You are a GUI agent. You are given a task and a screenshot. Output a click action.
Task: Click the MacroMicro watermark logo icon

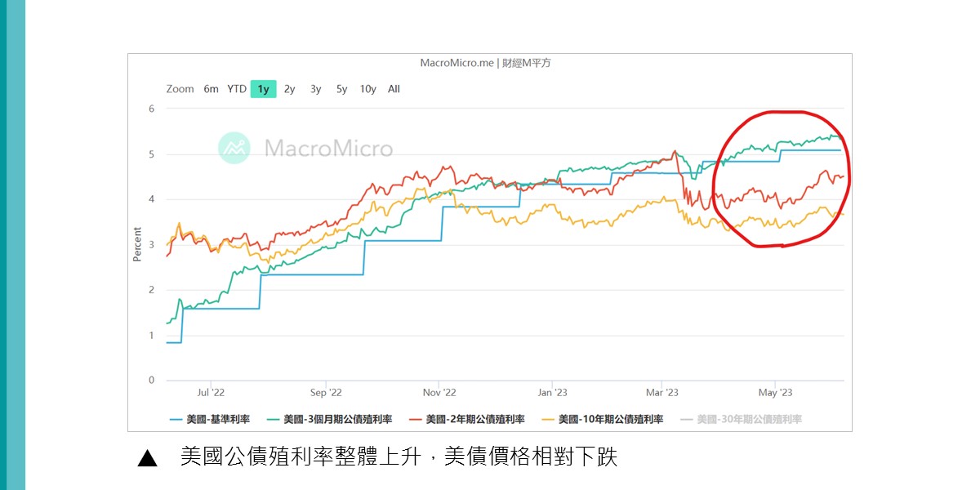(234, 148)
